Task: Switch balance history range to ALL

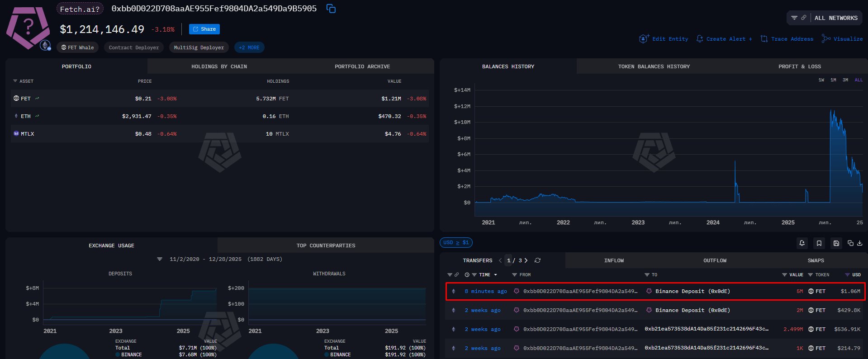Action: tap(859, 80)
